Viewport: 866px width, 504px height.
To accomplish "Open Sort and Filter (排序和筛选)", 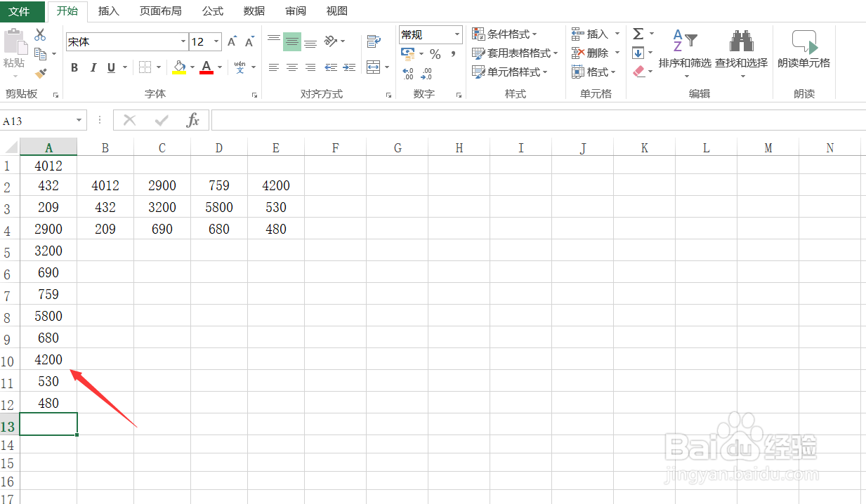I will pyautogui.click(x=685, y=53).
